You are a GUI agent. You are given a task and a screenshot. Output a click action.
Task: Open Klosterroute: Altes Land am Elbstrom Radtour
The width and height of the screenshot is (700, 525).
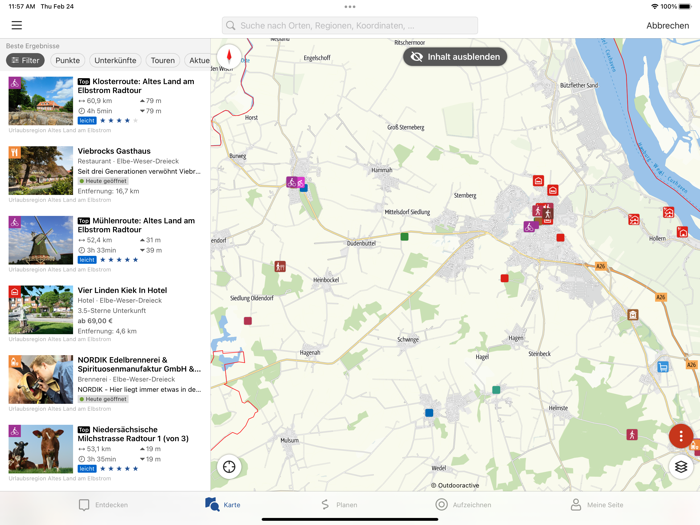(x=136, y=86)
